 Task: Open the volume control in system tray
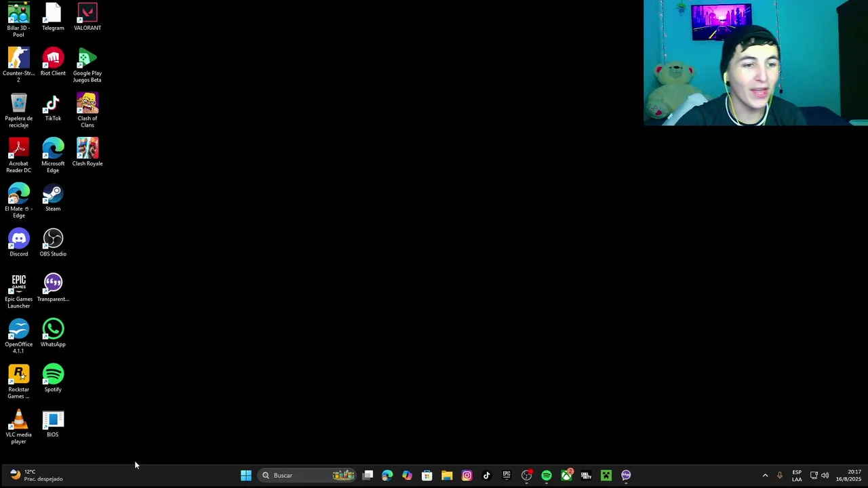pos(825,476)
